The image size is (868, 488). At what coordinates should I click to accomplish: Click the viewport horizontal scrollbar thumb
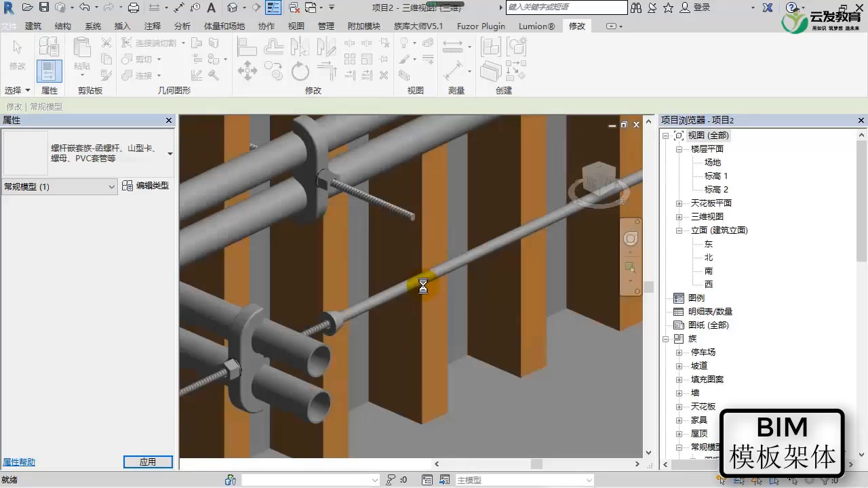point(536,464)
